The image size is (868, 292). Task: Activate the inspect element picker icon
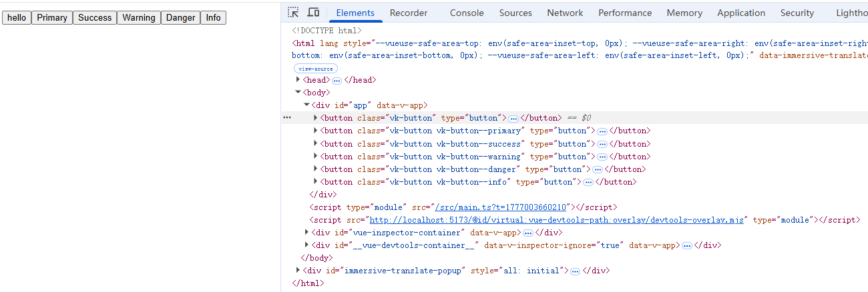click(x=293, y=13)
